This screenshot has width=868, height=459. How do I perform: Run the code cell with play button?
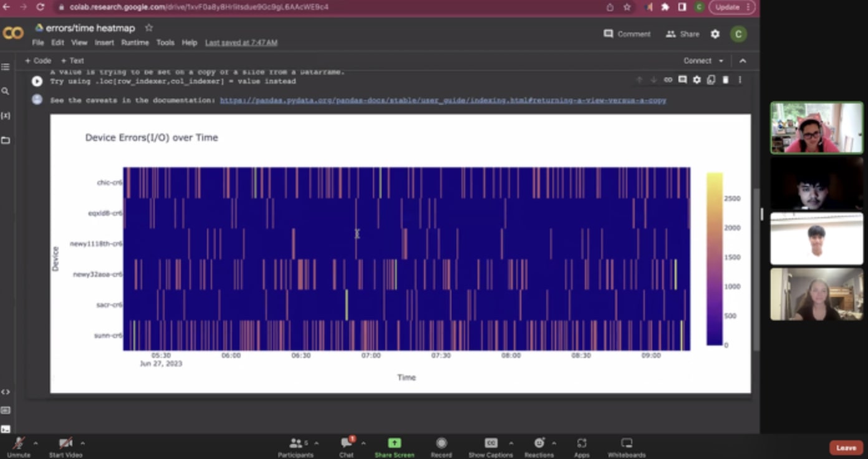[37, 81]
